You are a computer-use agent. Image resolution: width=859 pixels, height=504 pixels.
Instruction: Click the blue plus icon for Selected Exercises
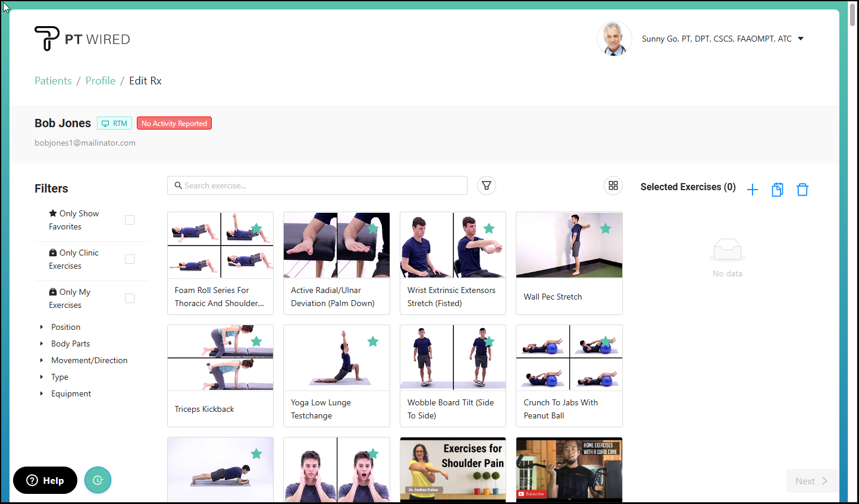752,190
